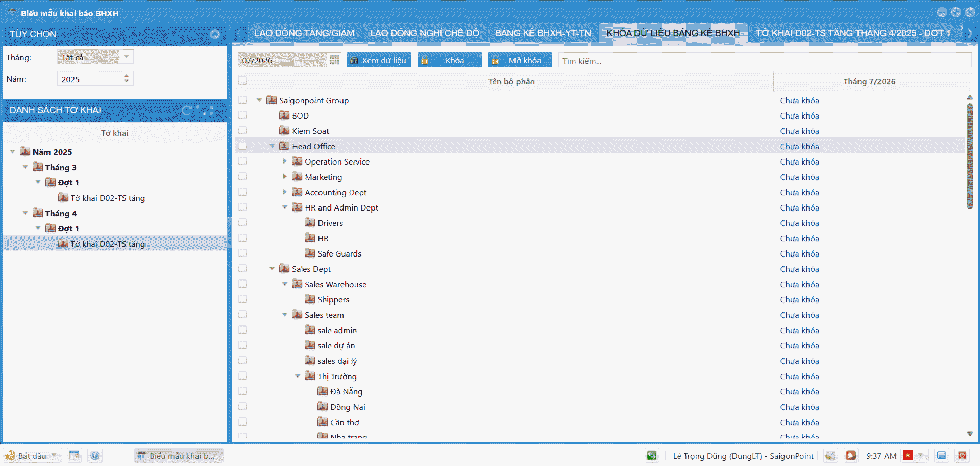Click the Xem dữ liệu button
Viewport: 980px width, 466px height.
click(x=379, y=60)
